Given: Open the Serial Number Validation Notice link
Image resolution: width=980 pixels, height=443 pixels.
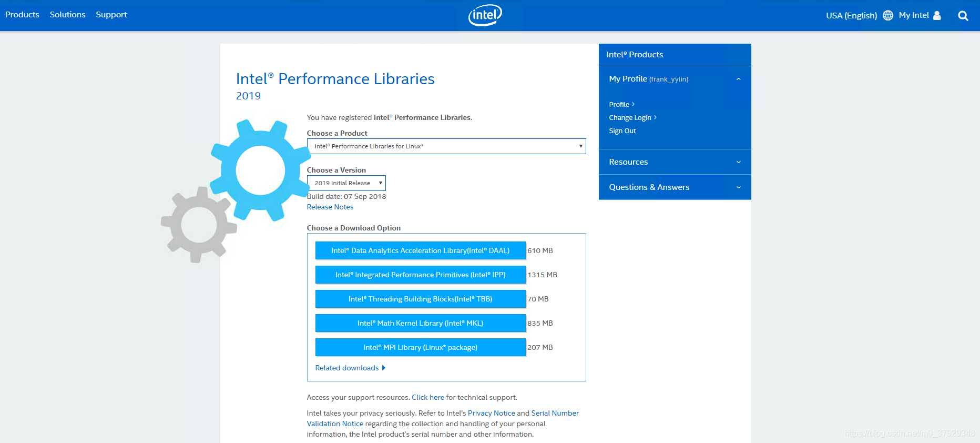Looking at the screenshot, I should [x=443, y=418].
